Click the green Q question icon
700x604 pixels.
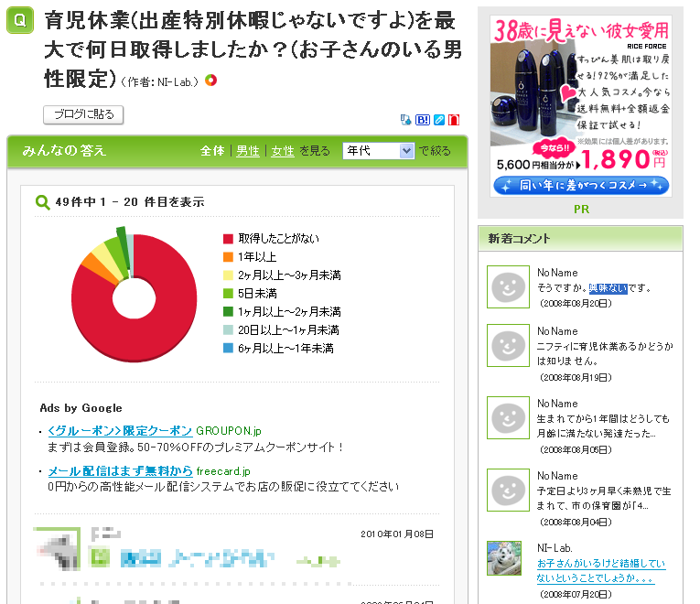click(20, 19)
